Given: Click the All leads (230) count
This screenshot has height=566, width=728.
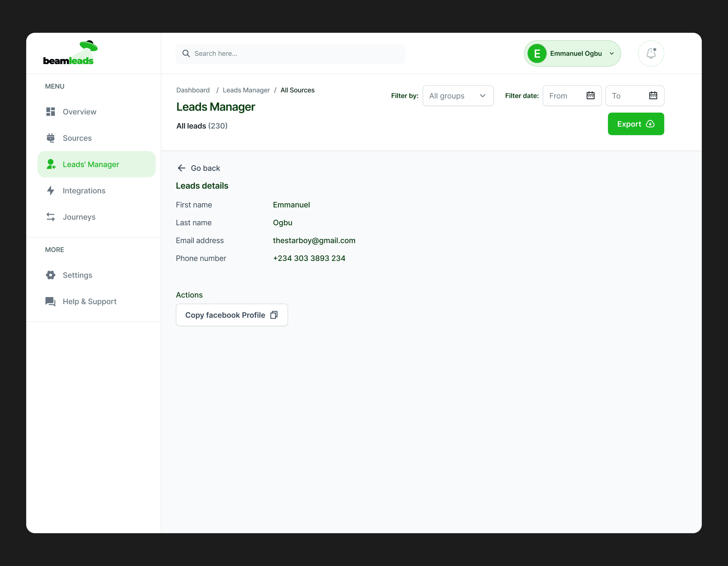Looking at the screenshot, I should pos(202,126).
